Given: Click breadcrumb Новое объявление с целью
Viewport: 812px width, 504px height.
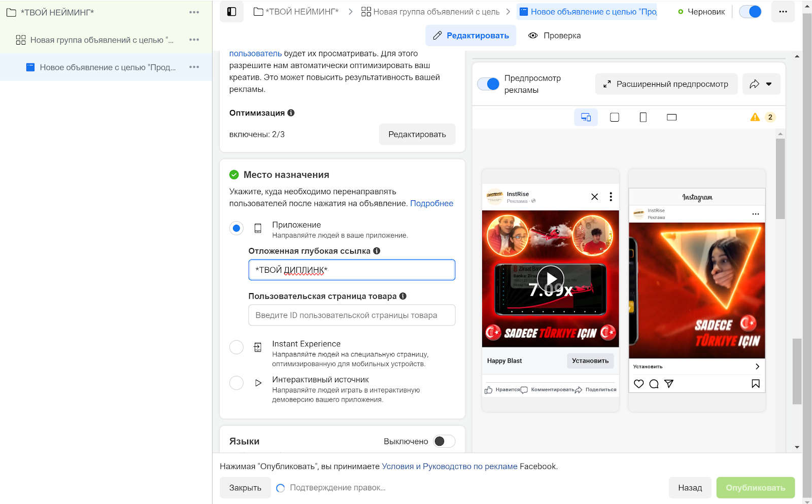Looking at the screenshot, I should pyautogui.click(x=588, y=12).
